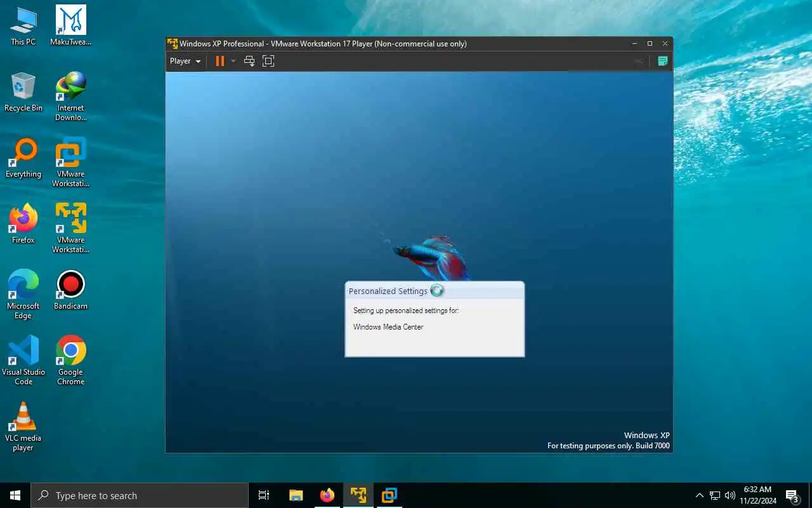Image resolution: width=812 pixels, height=508 pixels.
Task: Launch Internet Download Manager shortcut
Action: click(71, 97)
